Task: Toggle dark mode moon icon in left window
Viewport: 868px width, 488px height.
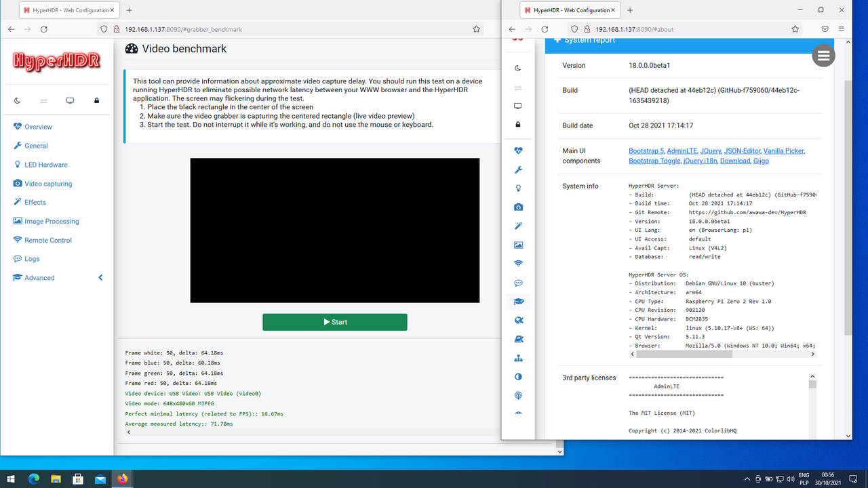Action: [18, 101]
